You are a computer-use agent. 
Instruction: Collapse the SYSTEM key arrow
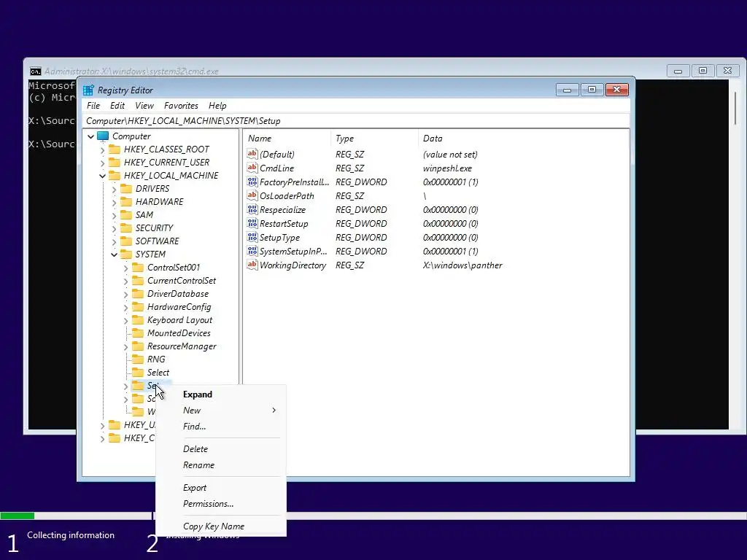click(114, 254)
